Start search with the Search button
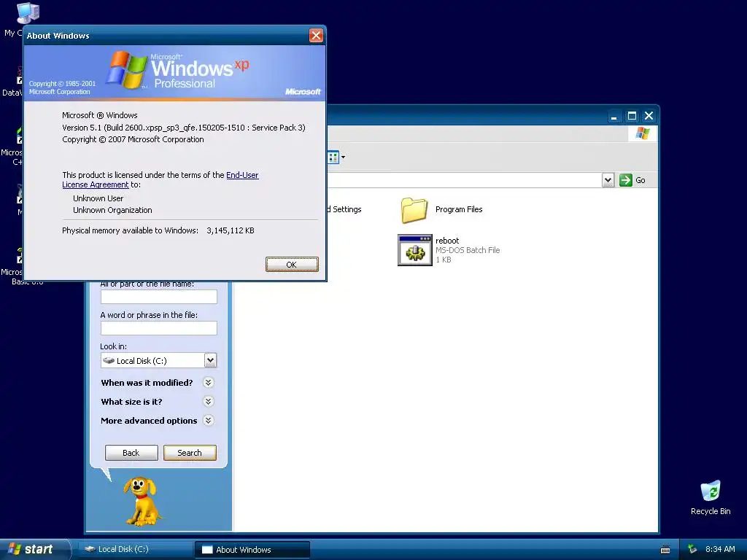 (190, 453)
